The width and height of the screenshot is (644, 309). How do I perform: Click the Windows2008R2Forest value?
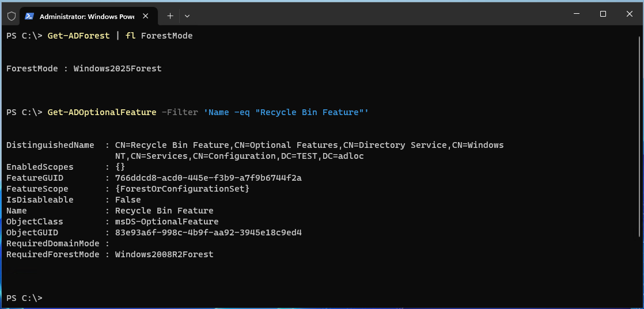[x=164, y=254]
